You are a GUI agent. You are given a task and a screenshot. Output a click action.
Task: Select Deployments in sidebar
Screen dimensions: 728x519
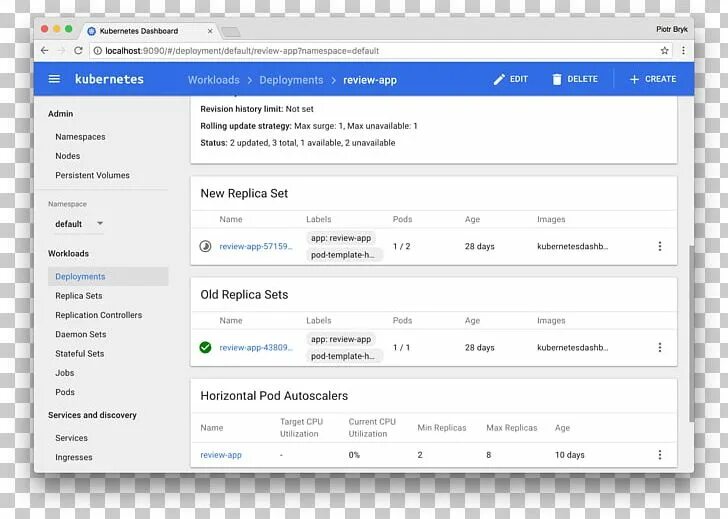click(108, 276)
